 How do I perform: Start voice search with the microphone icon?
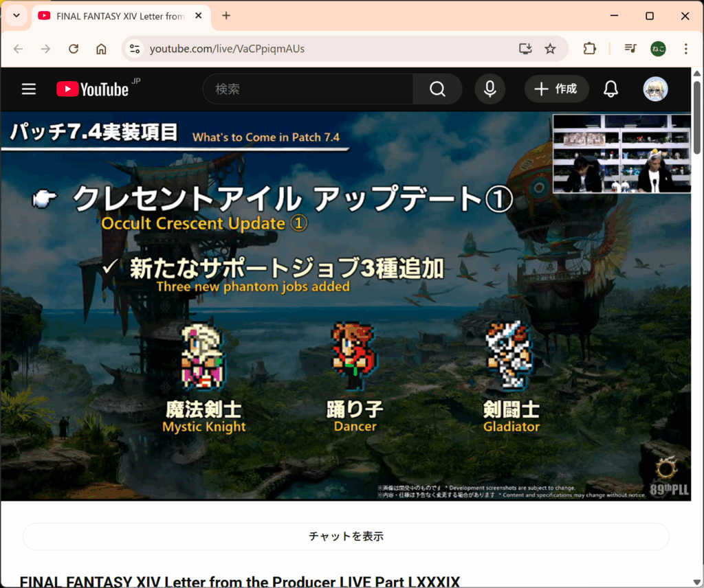coord(489,89)
